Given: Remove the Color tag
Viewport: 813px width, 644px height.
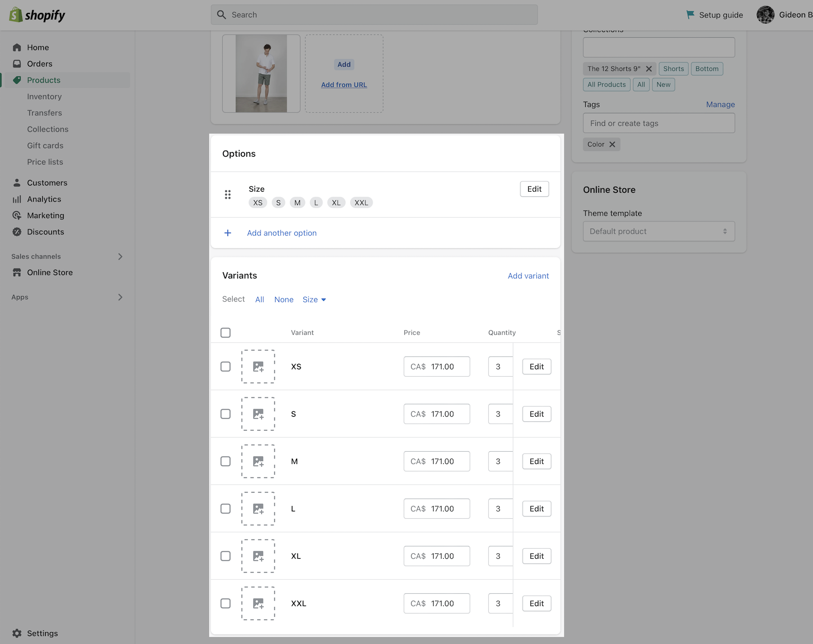Looking at the screenshot, I should (x=612, y=144).
